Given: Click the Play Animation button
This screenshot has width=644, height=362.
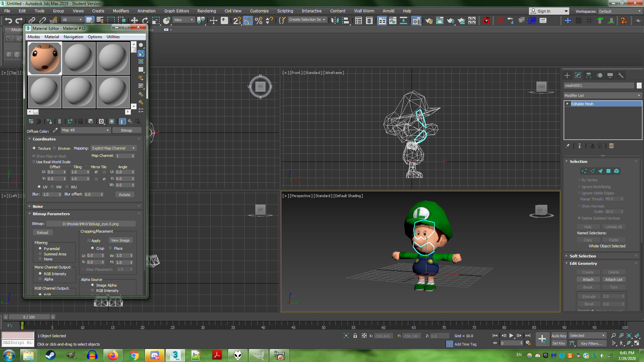Looking at the screenshot, I should [511, 336].
